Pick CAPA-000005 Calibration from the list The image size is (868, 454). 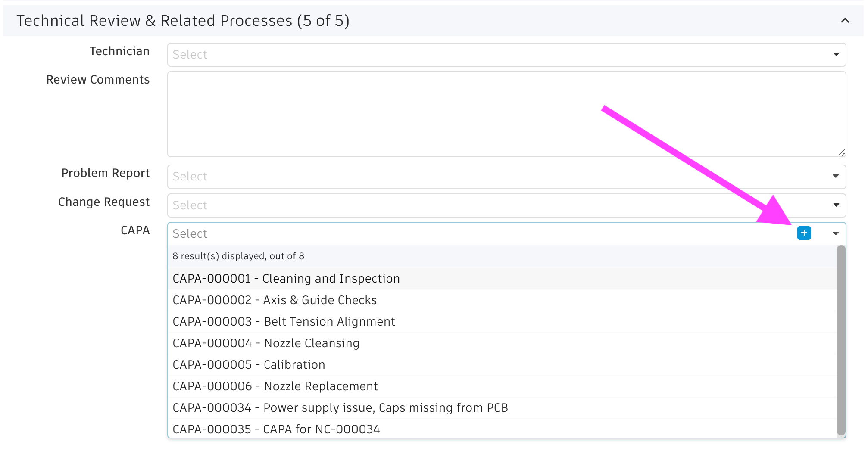(x=249, y=365)
